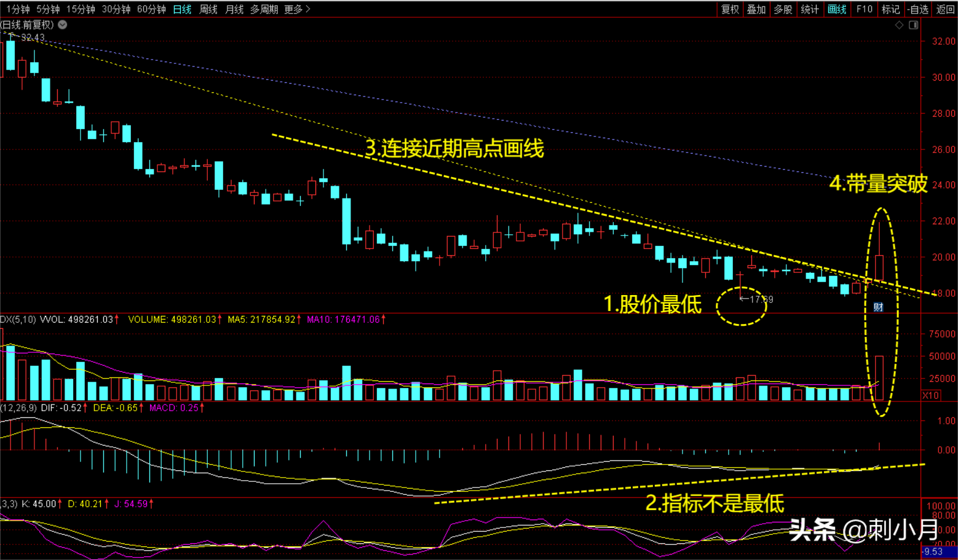Select the latest red breakout candlestick
The width and height of the screenshot is (958, 560).
tap(879, 267)
